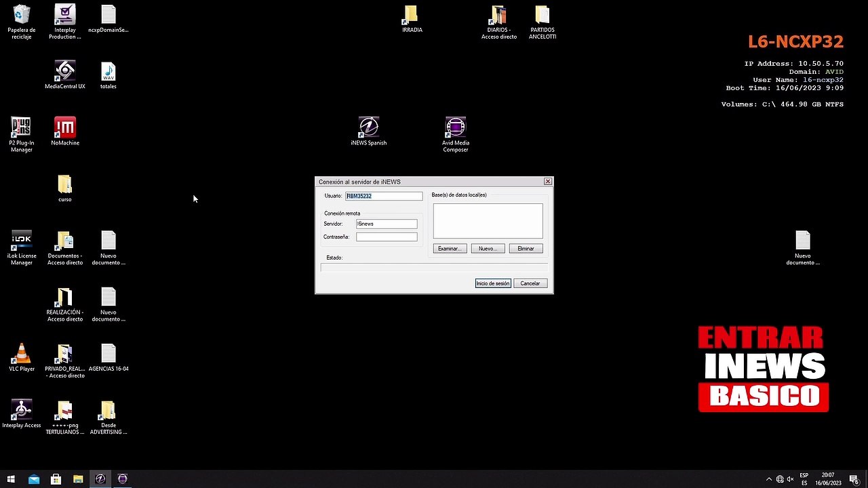Close the Conexión al servidor de iNEWS dialog
The image size is (868, 488).
click(x=548, y=182)
